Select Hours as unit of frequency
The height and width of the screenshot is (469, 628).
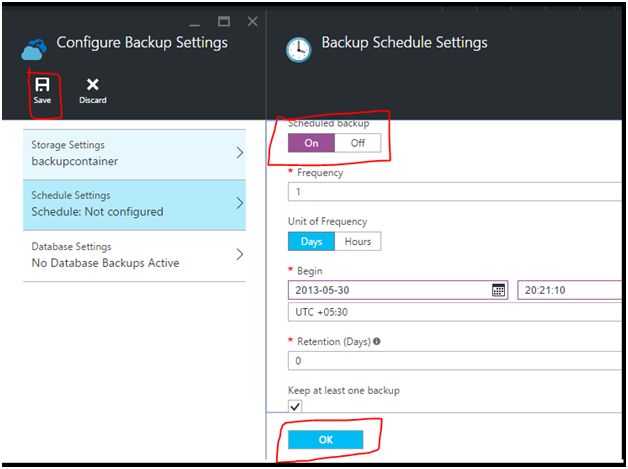coord(358,241)
